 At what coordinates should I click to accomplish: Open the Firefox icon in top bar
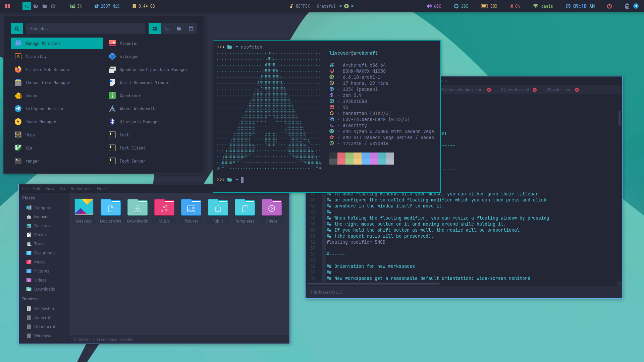tap(36, 6)
